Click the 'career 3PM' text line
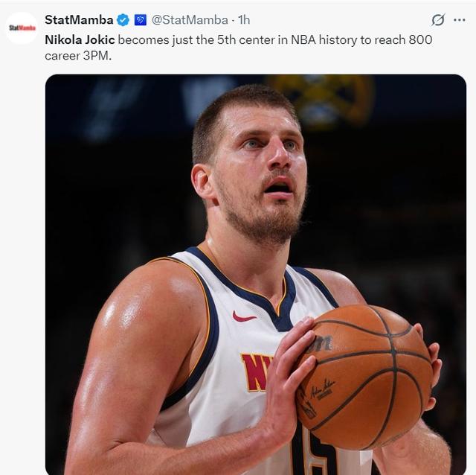476x475 pixels. click(77, 55)
